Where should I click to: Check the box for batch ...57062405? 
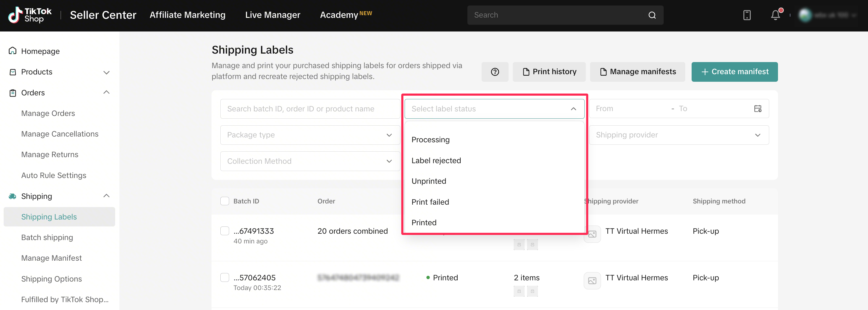click(x=224, y=277)
